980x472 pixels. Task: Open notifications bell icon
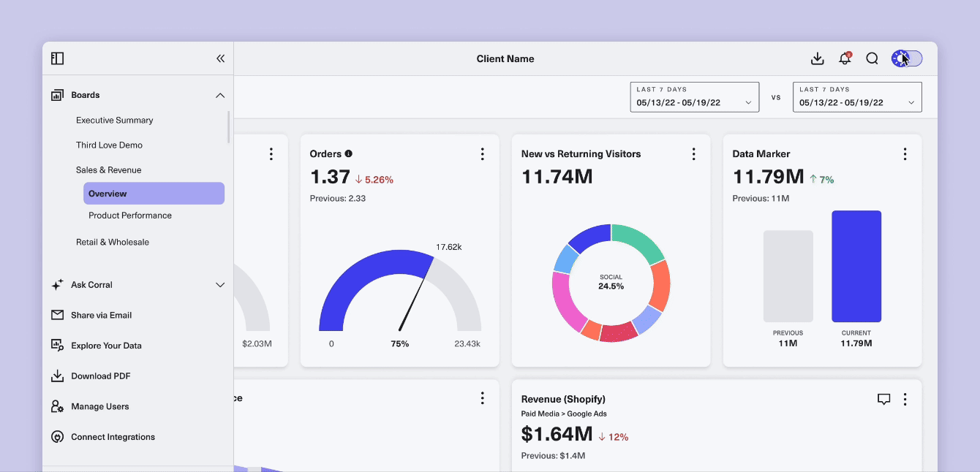coord(845,58)
